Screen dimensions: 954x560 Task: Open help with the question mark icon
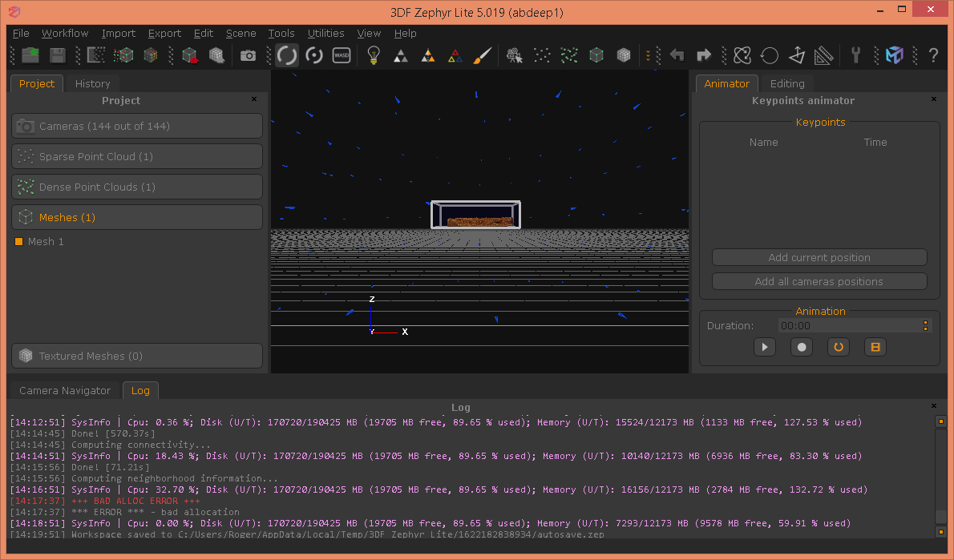point(933,55)
